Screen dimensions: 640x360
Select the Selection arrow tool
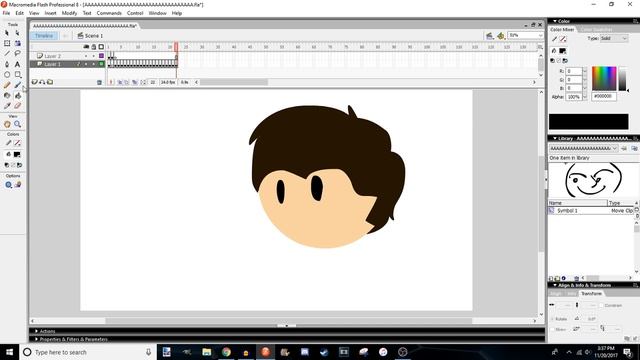click(x=7, y=33)
